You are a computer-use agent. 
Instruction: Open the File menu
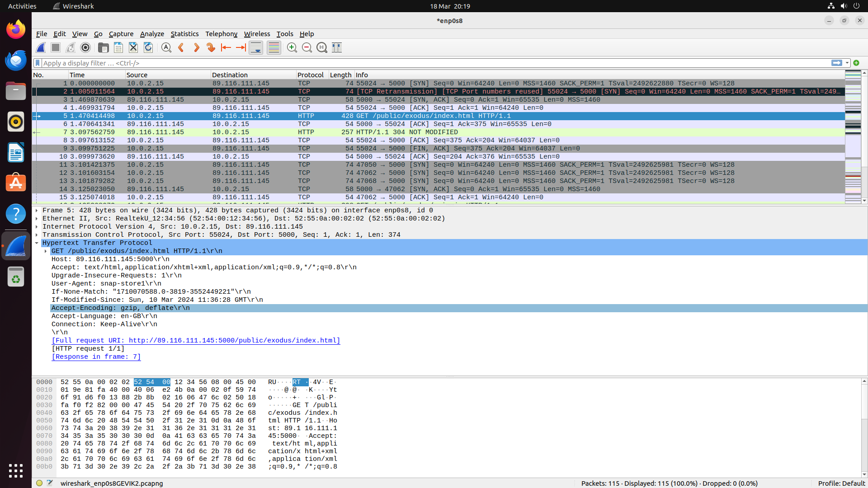(x=42, y=34)
